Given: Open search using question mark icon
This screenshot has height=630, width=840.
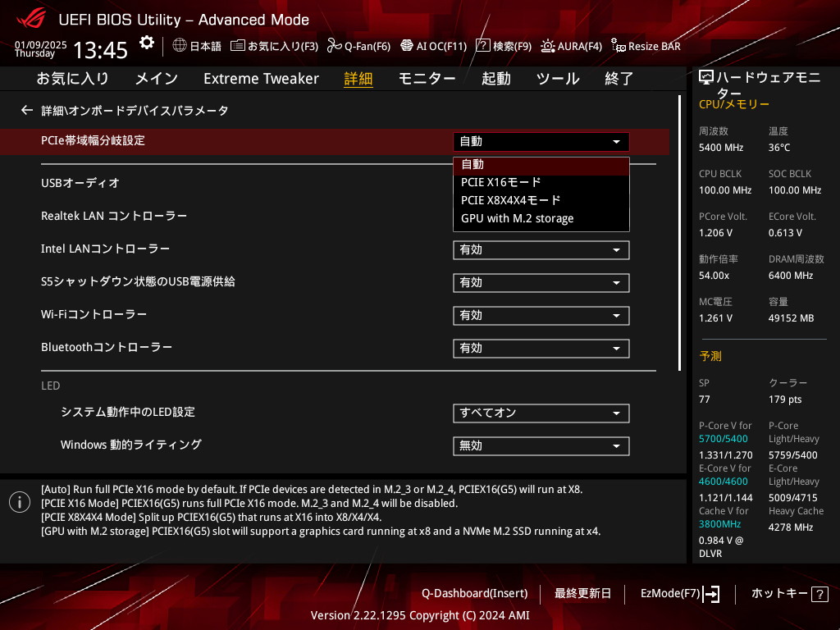Looking at the screenshot, I should point(483,46).
